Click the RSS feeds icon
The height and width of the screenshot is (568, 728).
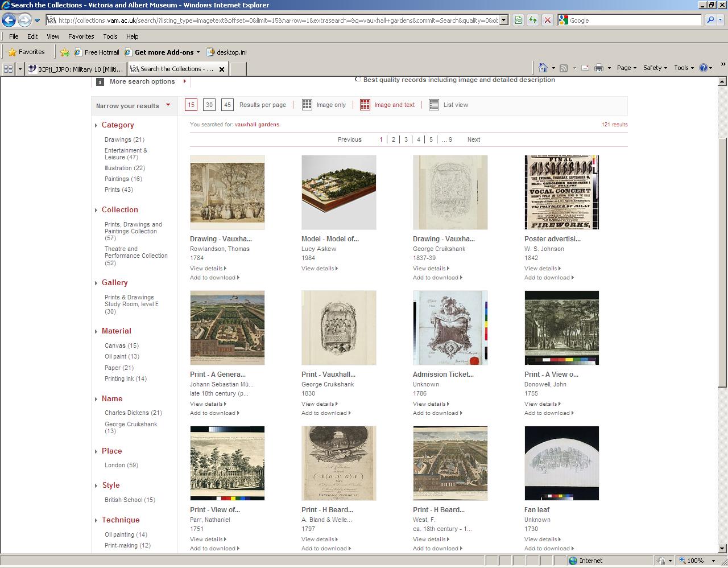564,67
